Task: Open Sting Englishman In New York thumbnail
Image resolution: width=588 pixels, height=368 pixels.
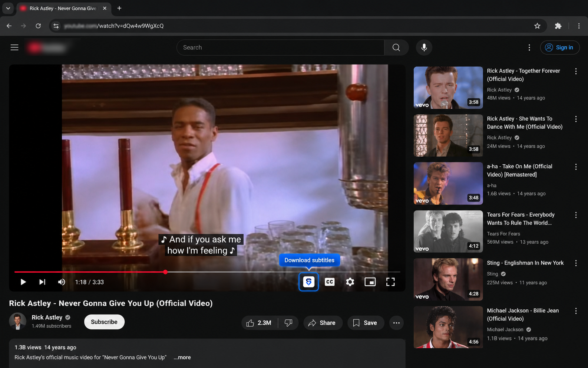Action: [x=448, y=279]
